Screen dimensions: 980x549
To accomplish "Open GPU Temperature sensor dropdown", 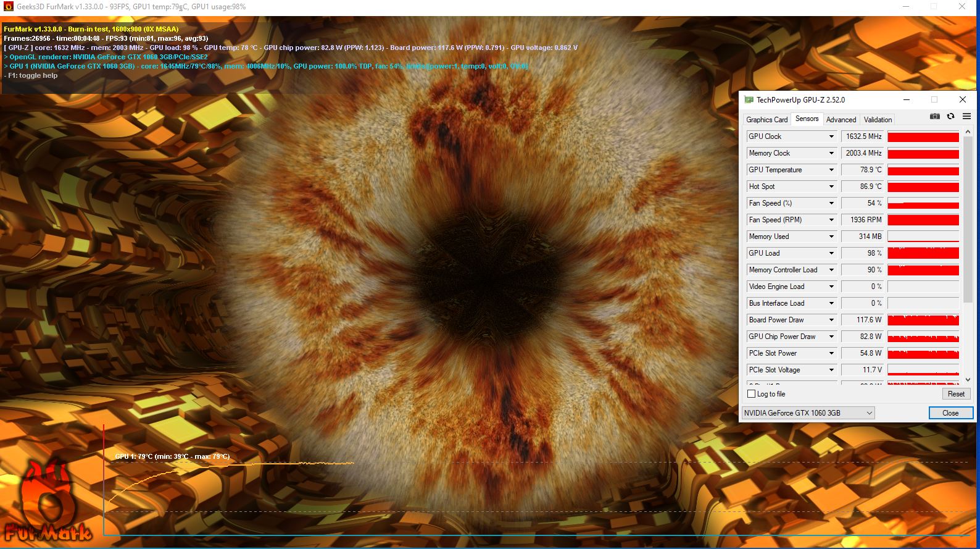I will 831,170.
